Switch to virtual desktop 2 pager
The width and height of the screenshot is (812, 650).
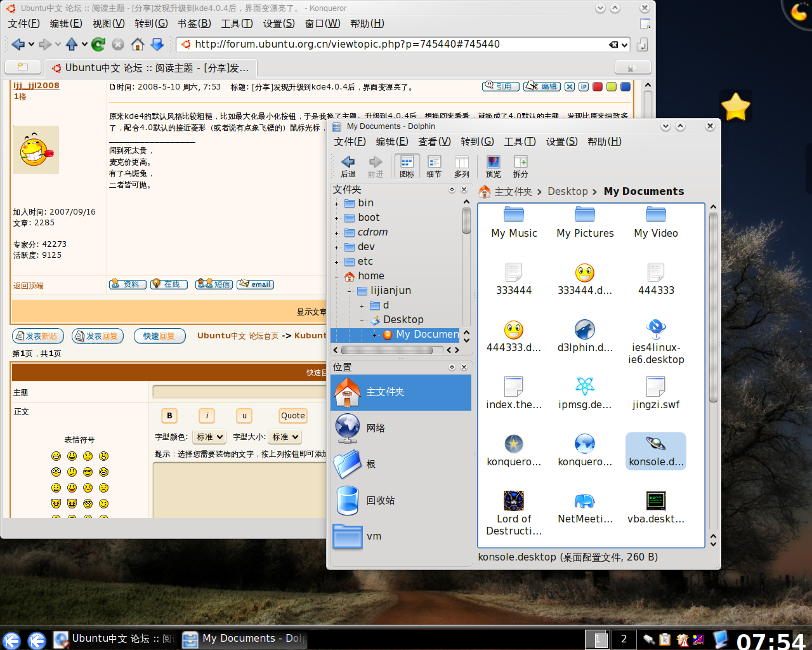coord(624,639)
